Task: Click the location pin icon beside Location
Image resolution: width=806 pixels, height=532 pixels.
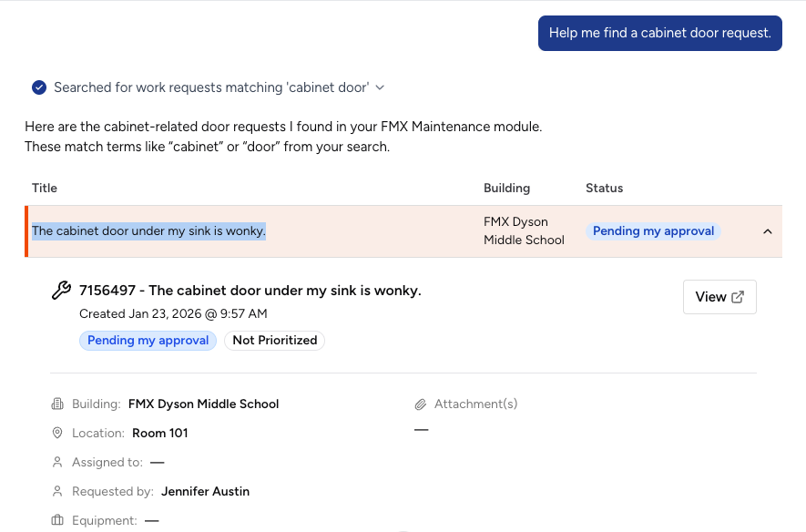Action: click(57, 433)
